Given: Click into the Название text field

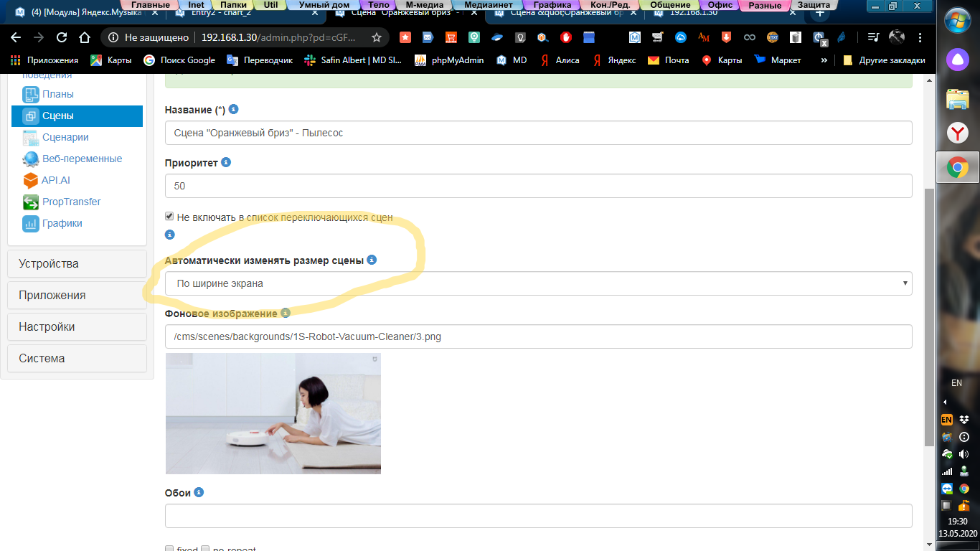Looking at the screenshot, I should pyautogui.click(x=539, y=133).
